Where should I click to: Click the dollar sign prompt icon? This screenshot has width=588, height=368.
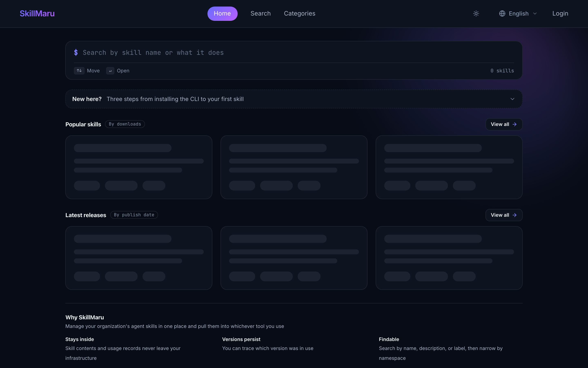click(76, 53)
